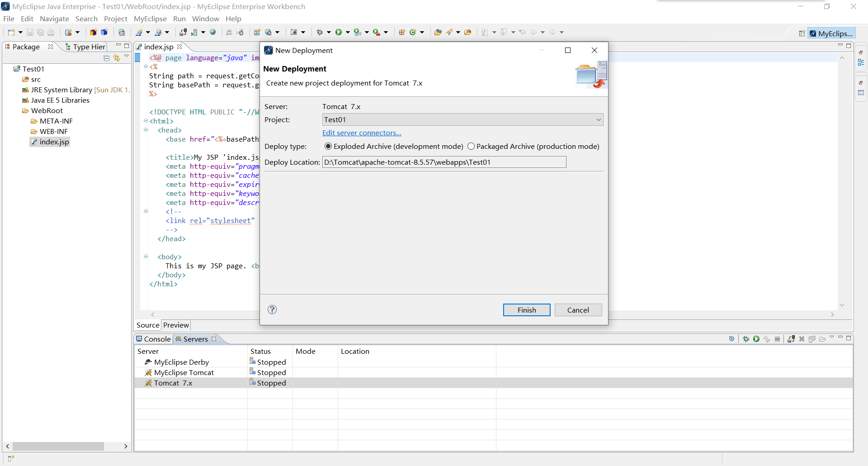This screenshot has height=466, width=868.
Task: Open the Servers view menu triangle
Action: pos(832,338)
